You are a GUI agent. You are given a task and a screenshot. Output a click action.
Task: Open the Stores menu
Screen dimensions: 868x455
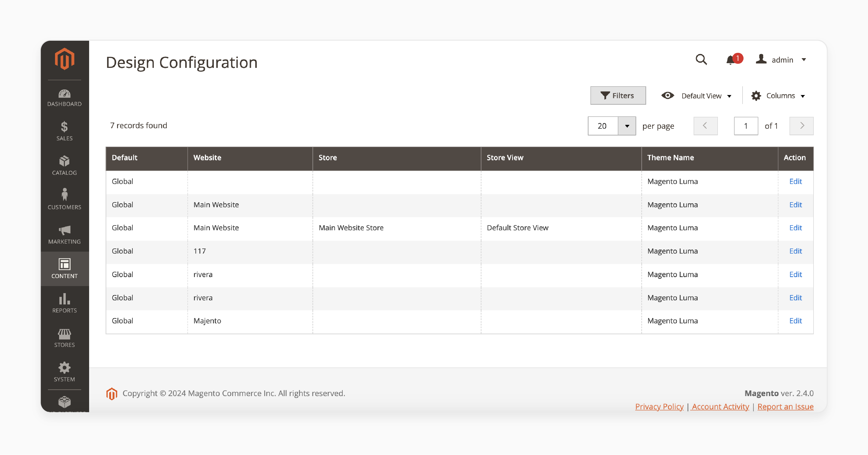(x=64, y=338)
